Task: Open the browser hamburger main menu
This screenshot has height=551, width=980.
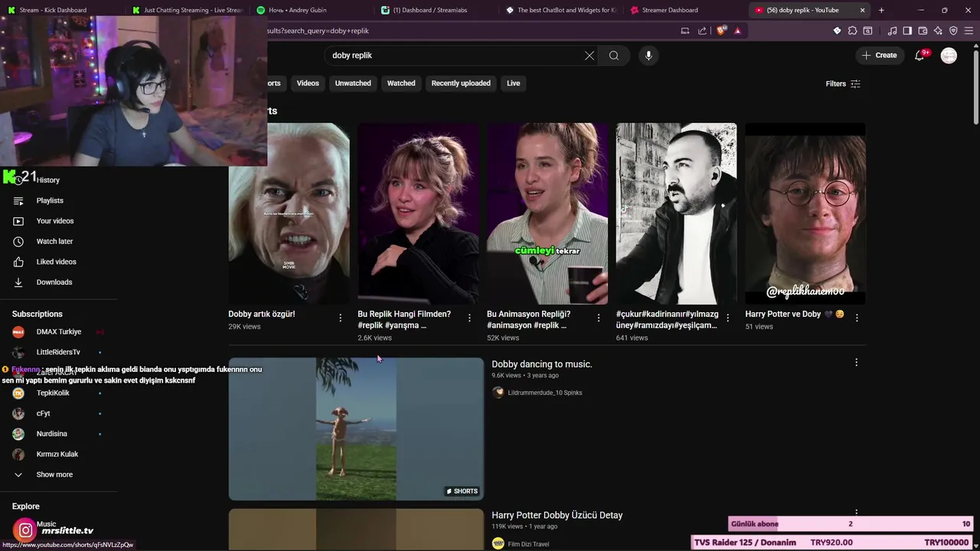Action: [x=969, y=31]
